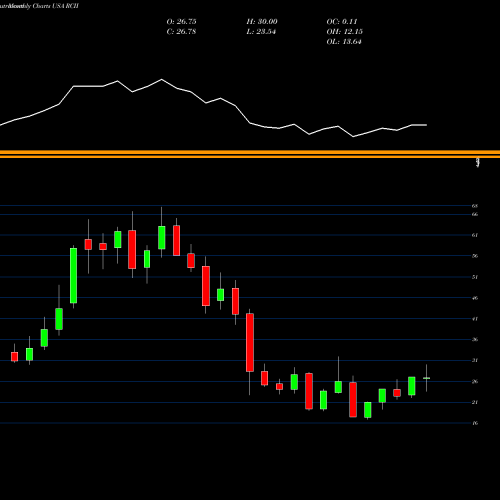
Task: Select the close value 'C: 26.78'
Action: (x=181, y=32)
